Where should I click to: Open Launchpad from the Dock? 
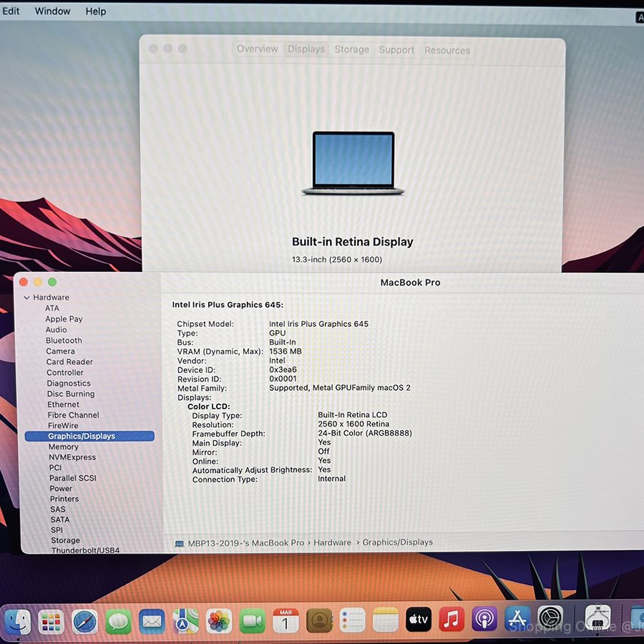coord(51,621)
